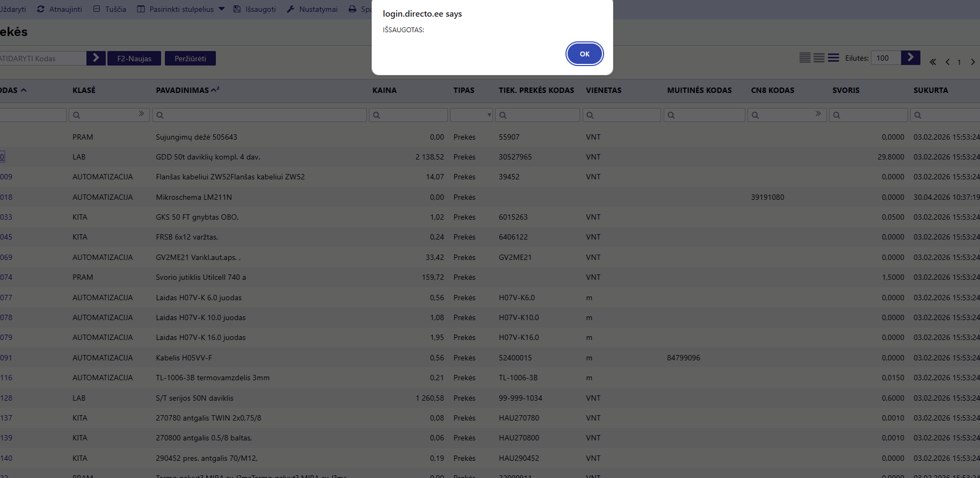Sort by SUKURTA column header
The image size is (980, 478).
(931, 90)
